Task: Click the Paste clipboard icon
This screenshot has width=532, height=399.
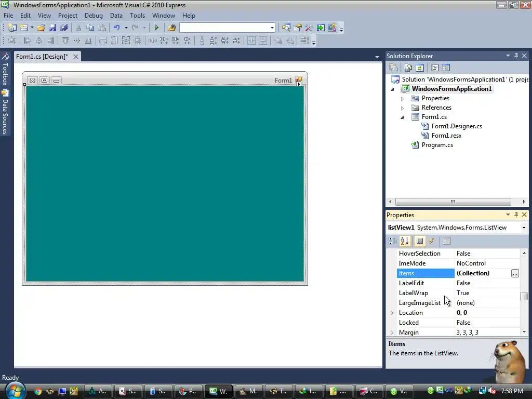Action: click(x=102, y=28)
